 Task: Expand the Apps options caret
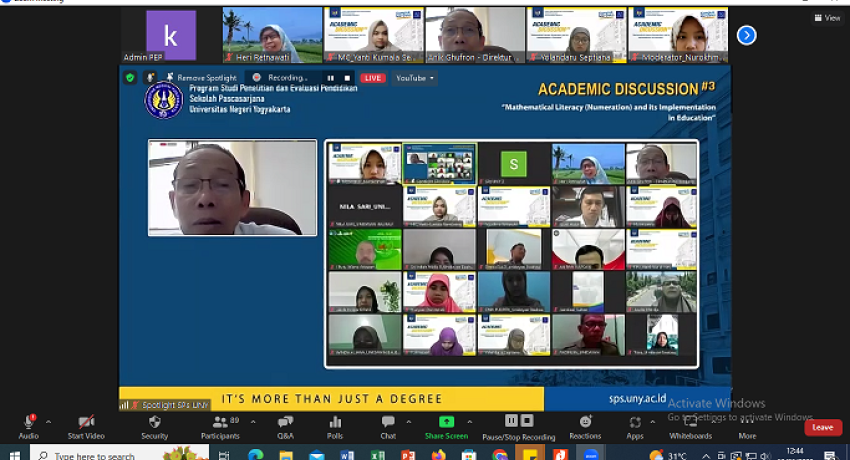click(653, 422)
